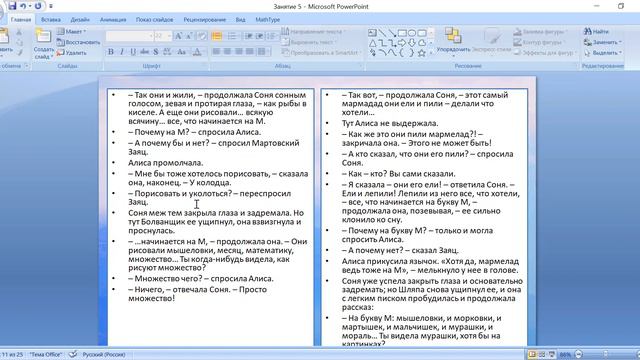Select the Oval shape

412,33
